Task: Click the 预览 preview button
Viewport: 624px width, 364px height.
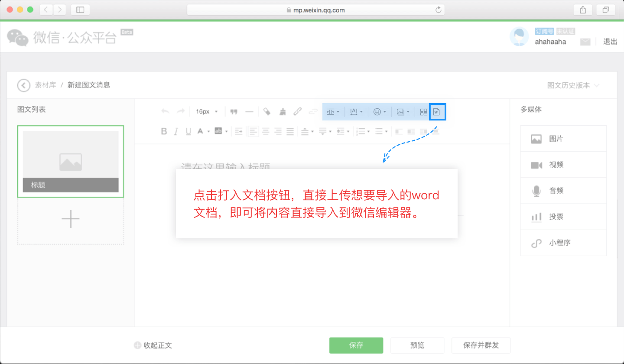Action: [417, 345]
